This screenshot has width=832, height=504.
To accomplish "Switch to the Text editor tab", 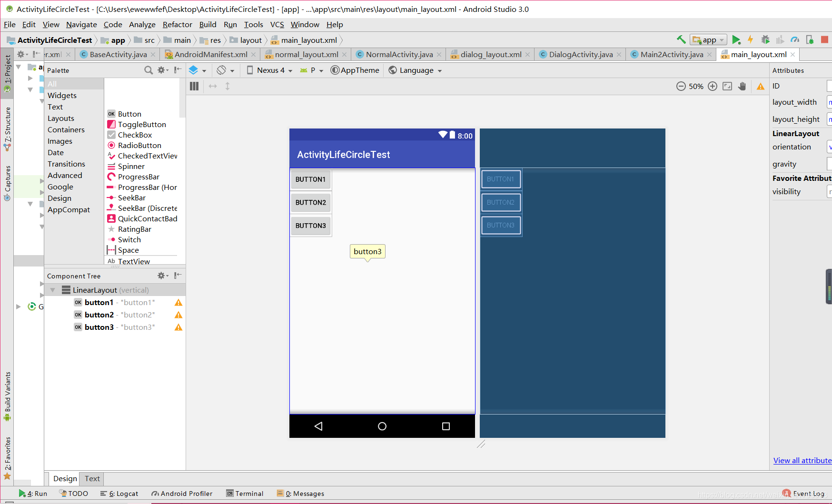I will (92, 479).
